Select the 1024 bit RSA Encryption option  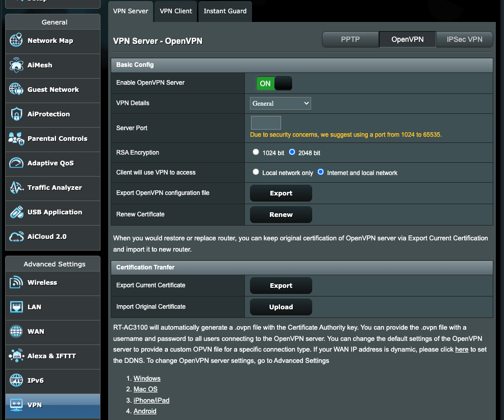(x=256, y=152)
